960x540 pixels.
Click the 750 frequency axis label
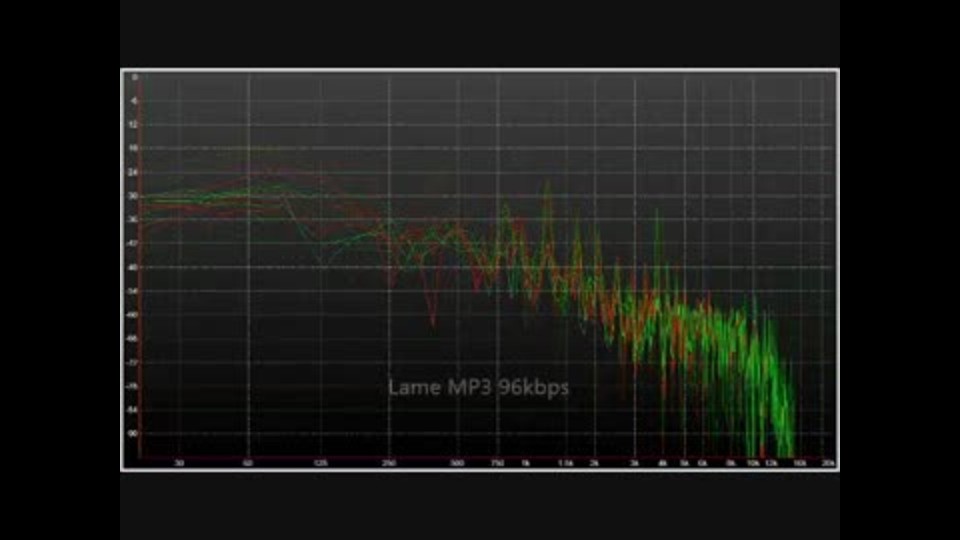[x=497, y=463]
